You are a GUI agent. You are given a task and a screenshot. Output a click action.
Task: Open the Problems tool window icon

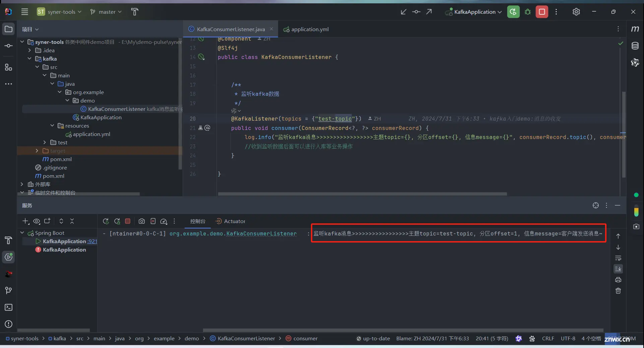[8, 324]
